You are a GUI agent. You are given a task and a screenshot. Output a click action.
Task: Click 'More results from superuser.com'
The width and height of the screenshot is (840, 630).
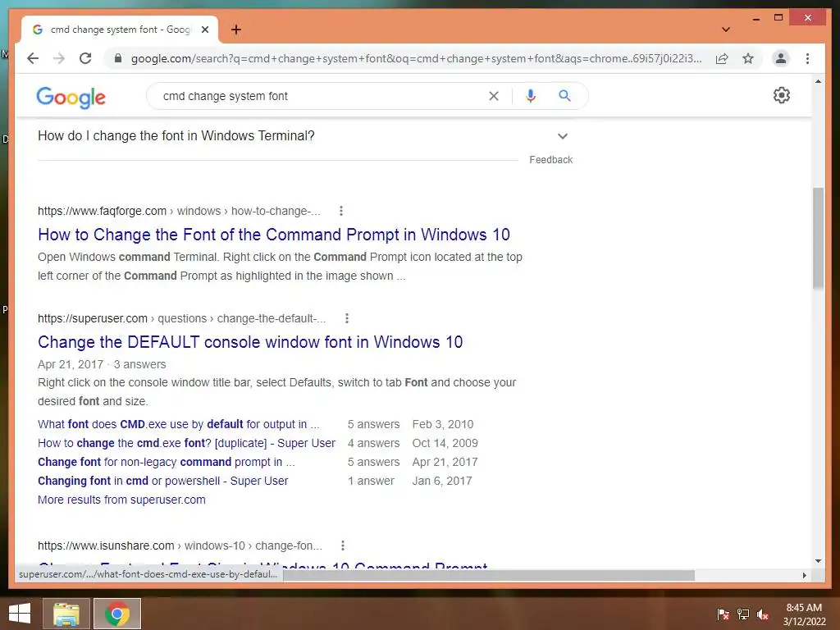coord(121,500)
